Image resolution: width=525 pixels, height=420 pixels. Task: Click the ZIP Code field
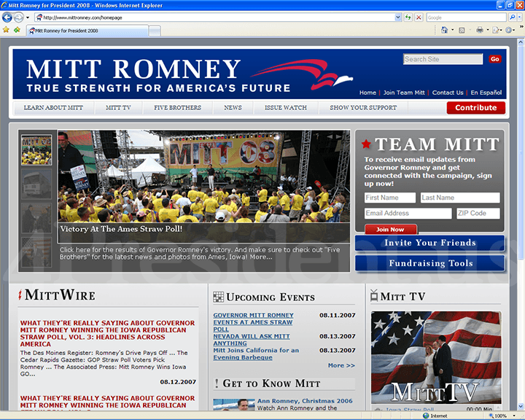(478, 214)
